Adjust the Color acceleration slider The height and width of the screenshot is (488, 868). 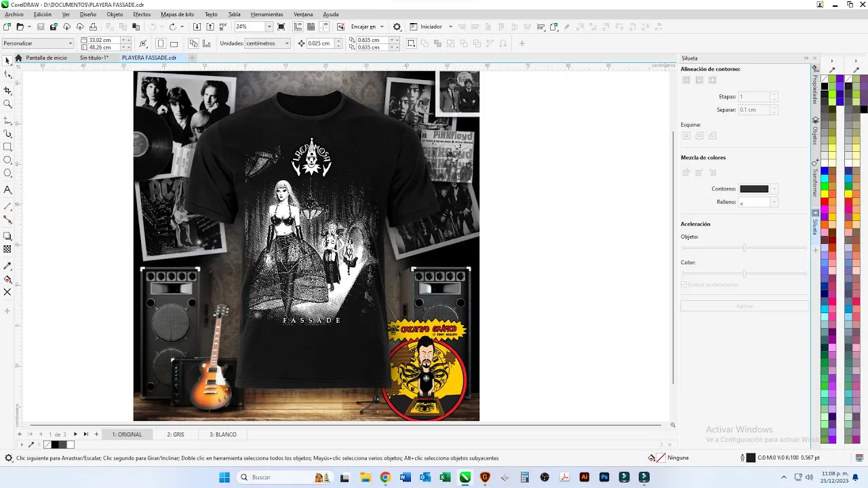(745, 274)
